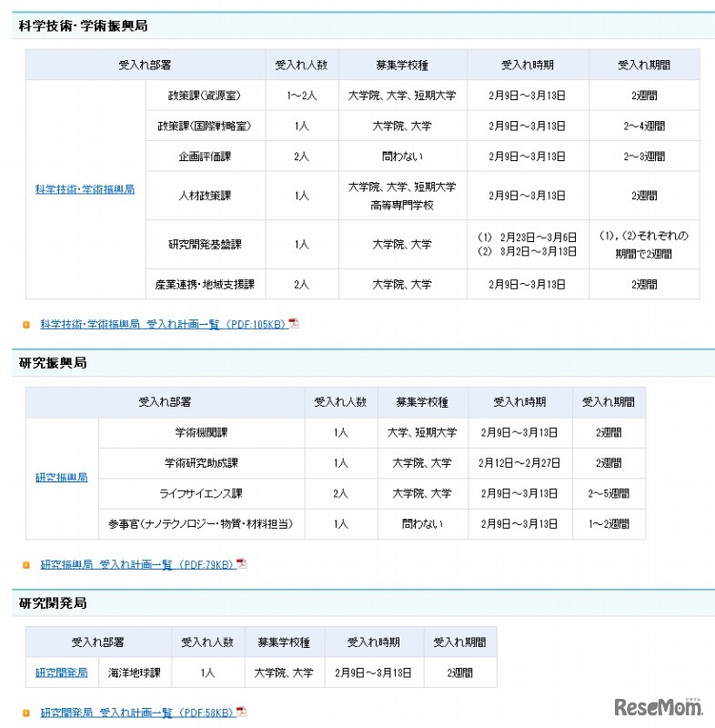The image size is (715, 728).
Task: Click 受入れ期間 header in 研究振興局 table
Action: 609,402
